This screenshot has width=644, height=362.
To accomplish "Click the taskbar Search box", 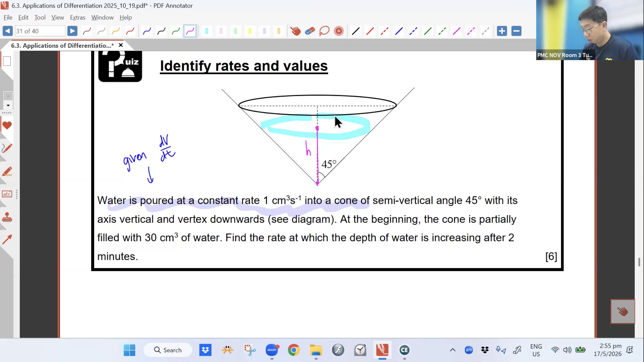I will point(168,350).
